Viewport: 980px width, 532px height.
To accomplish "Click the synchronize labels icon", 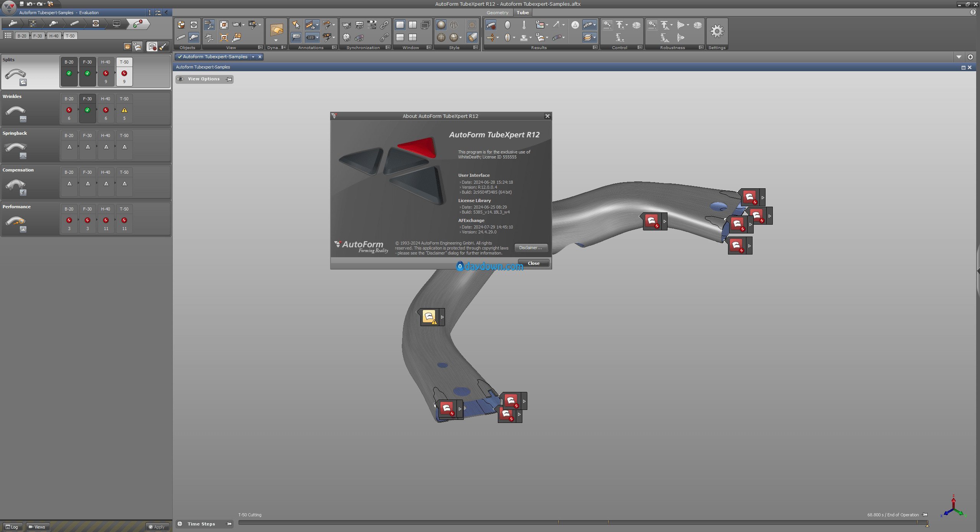I will 359,25.
